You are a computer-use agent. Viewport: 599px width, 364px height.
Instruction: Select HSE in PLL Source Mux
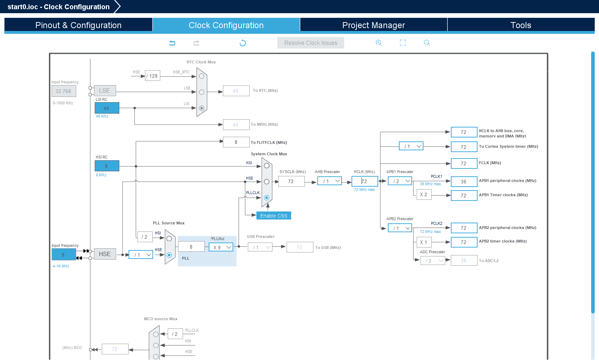click(x=169, y=255)
